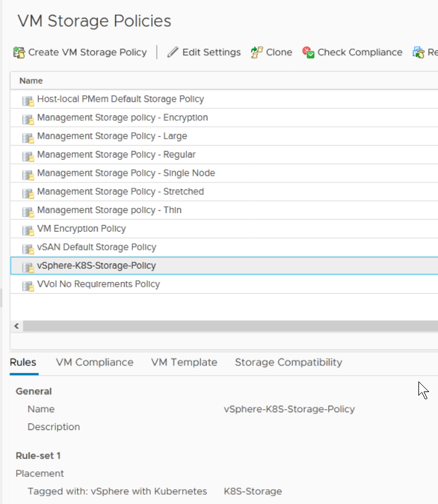The height and width of the screenshot is (504, 438).
Task: Select Management Storage Policy - Single Node text
Action: [x=126, y=174]
